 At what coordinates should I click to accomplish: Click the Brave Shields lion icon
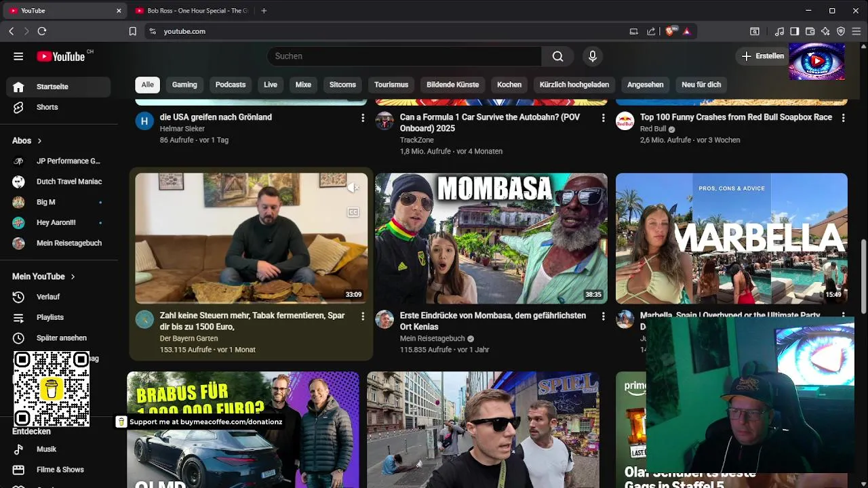click(x=671, y=31)
